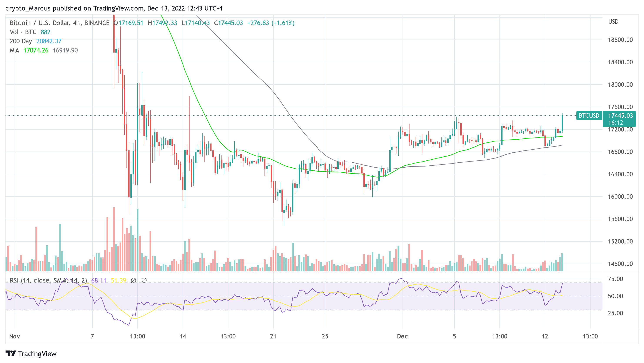Click the Bitcoin / U.S. Dollar chart title
This screenshot has width=644, height=363.
pyautogui.click(x=60, y=23)
